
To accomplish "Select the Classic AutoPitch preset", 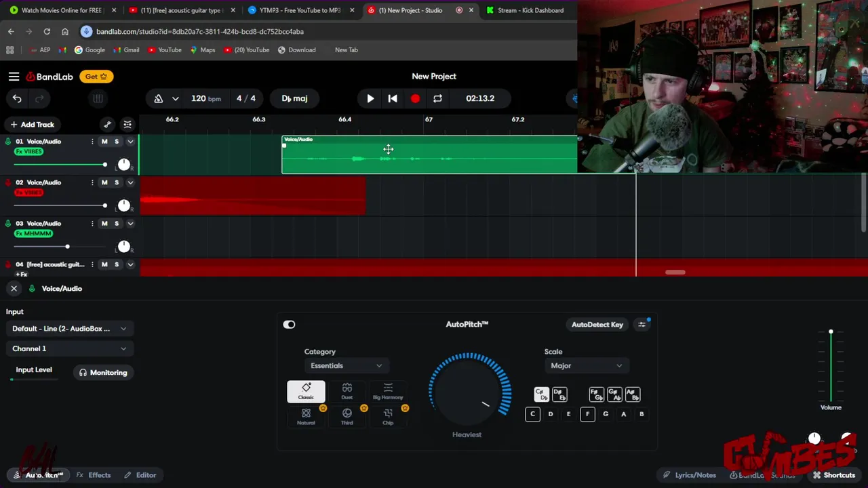I will [306, 391].
